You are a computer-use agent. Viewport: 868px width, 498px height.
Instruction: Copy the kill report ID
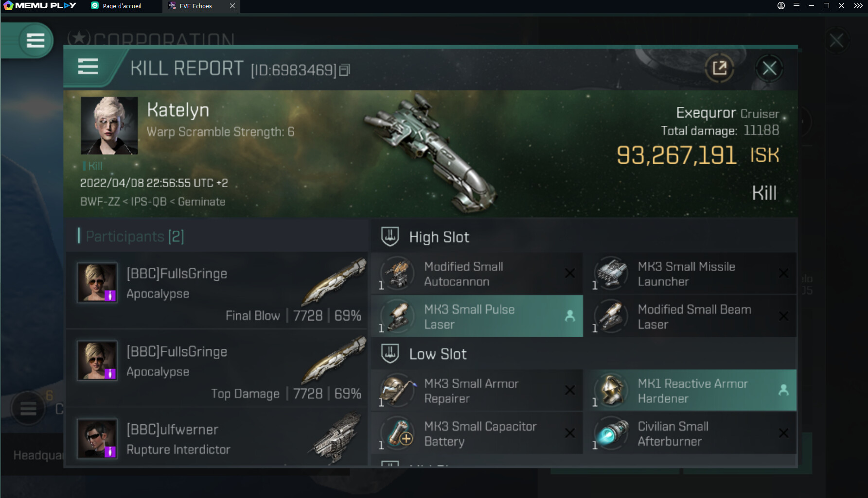click(344, 70)
